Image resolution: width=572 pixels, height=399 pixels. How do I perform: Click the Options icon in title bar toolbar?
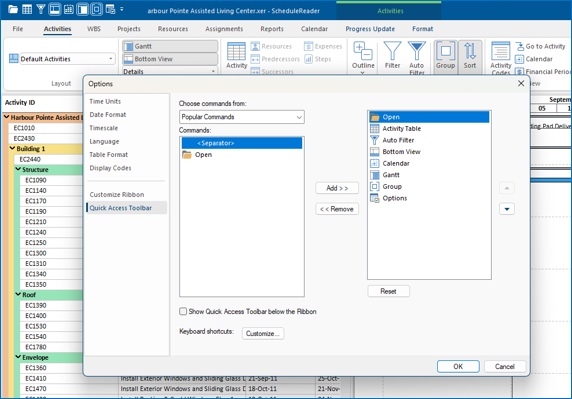pyautogui.click(x=110, y=9)
